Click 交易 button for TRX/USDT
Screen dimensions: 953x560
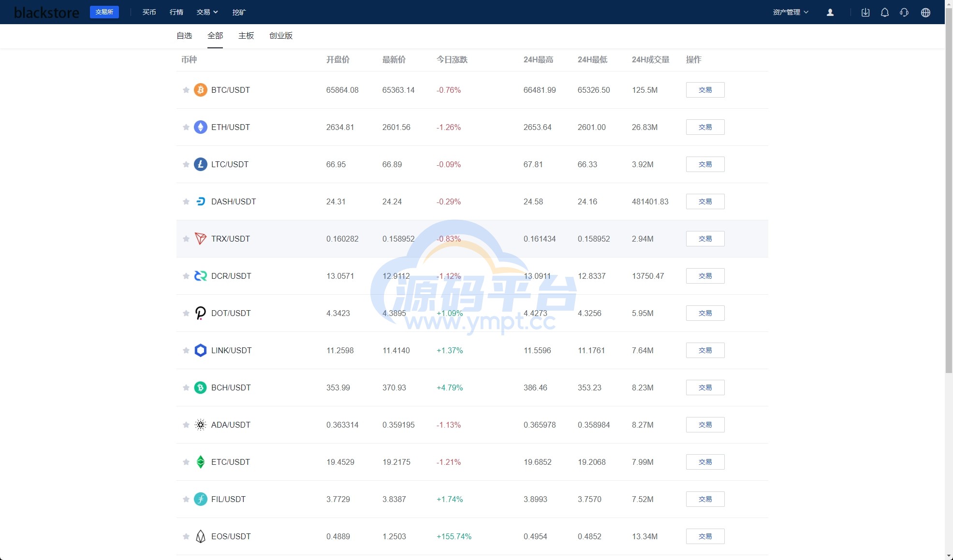pyautogui.click(x=705, y=239)
